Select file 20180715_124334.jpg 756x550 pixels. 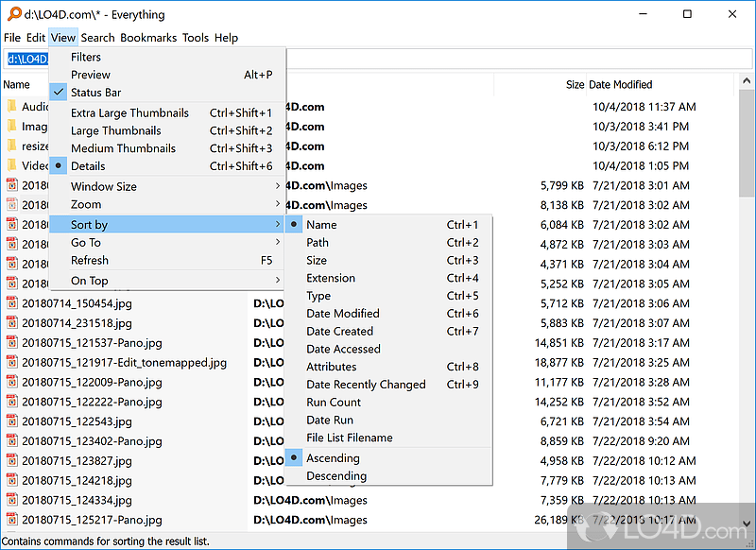click(77, 500)
